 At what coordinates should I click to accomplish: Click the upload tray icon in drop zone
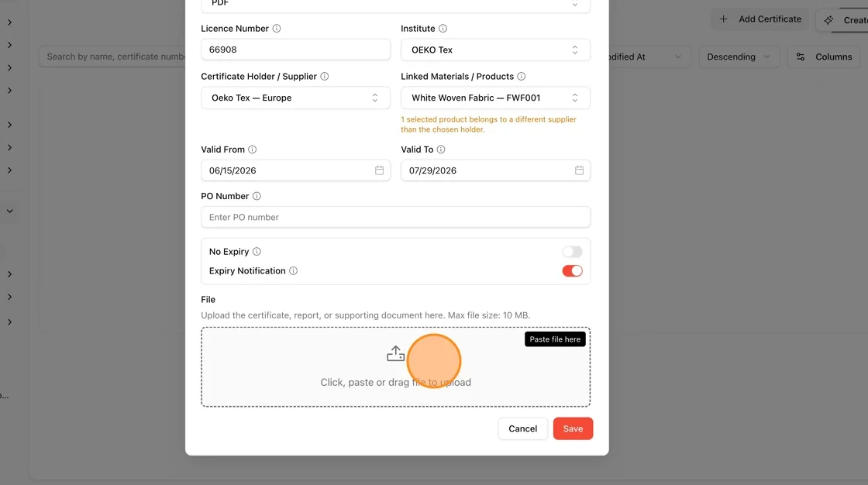coord(396,354)
